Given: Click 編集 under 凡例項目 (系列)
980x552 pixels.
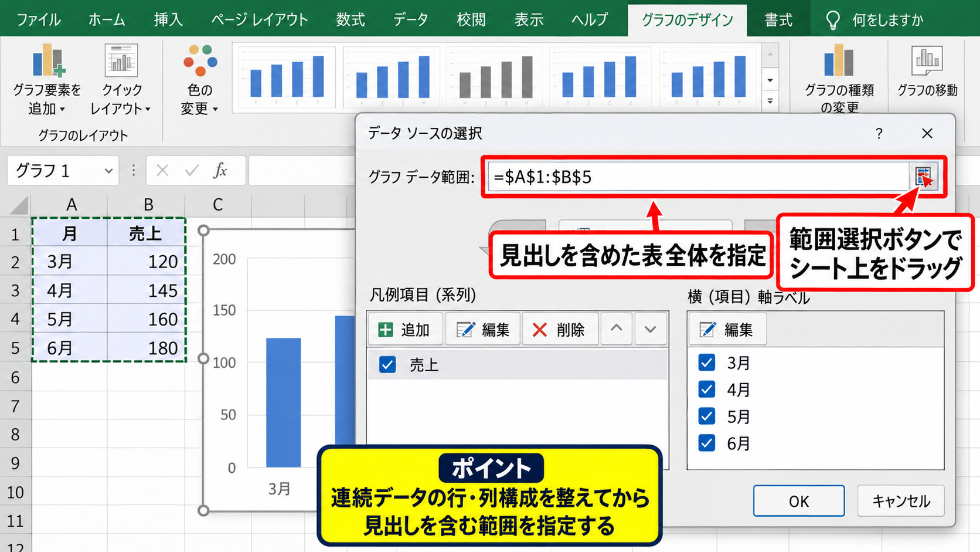Looking at the screenshot, I should pyautogui.click(x=483, y=330).
